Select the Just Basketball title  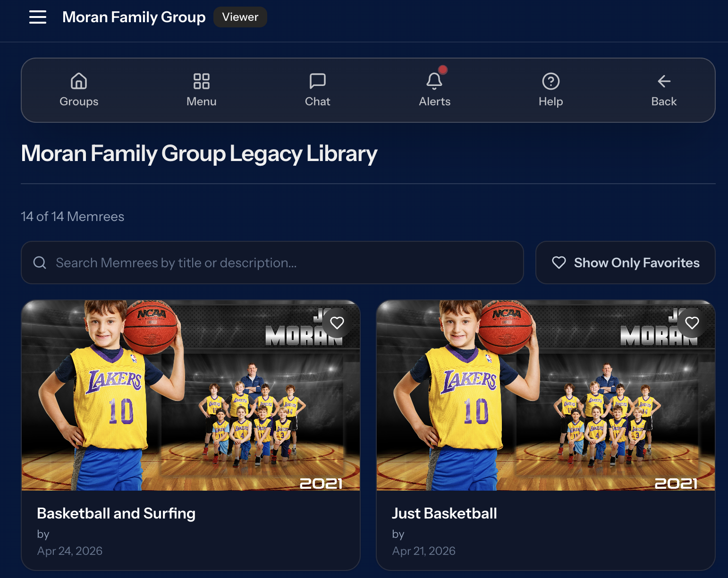pyautogui.click(x=444, y=513)
